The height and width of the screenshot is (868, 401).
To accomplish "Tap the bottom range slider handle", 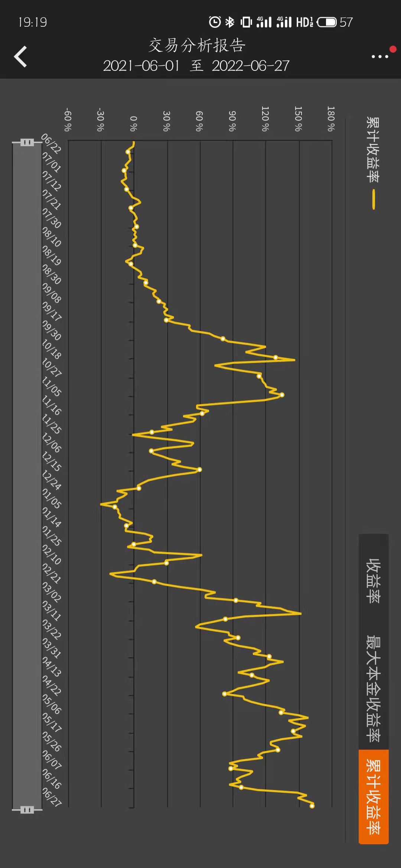I will 27,809.
